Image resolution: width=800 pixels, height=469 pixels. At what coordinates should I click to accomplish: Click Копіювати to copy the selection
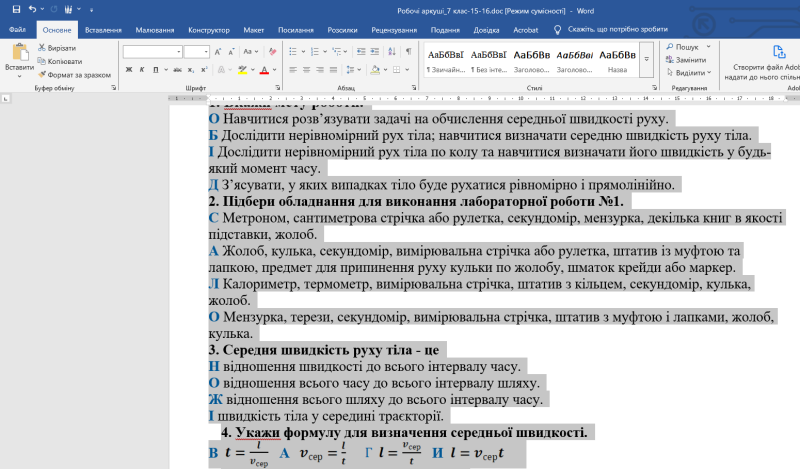(59, 61)
